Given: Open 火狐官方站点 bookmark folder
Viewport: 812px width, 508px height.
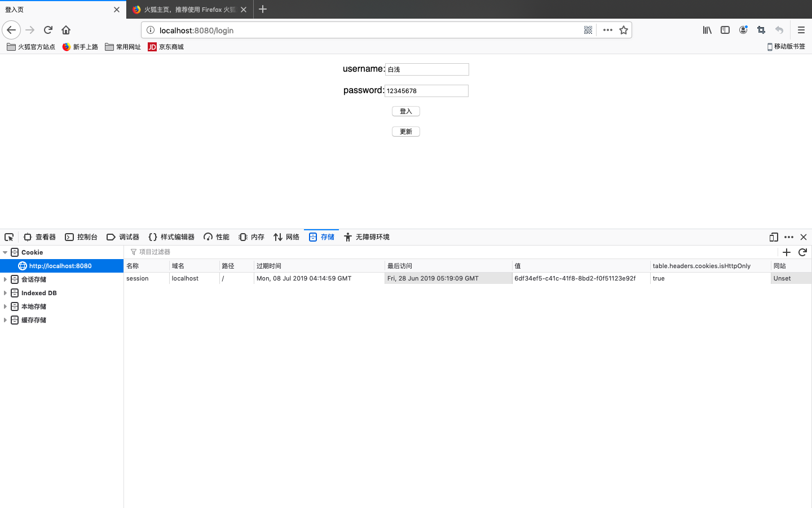Looking at the screenshot, I should [x=31, y=47].
